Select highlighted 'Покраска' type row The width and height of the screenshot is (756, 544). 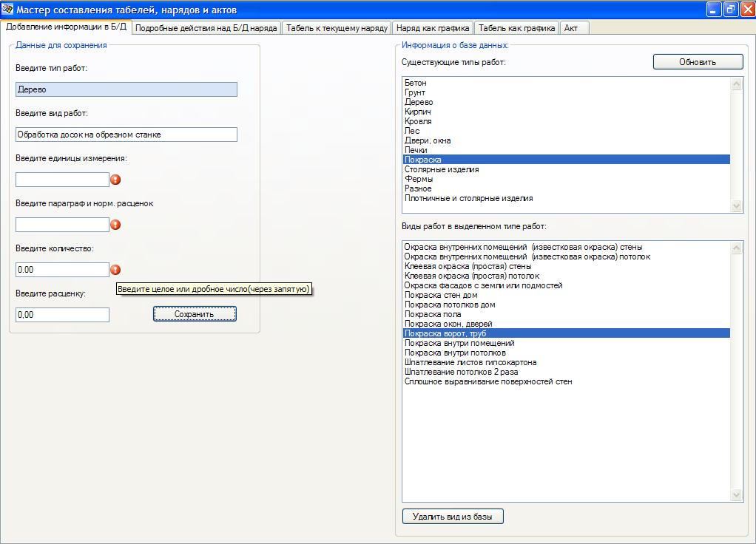567,160
